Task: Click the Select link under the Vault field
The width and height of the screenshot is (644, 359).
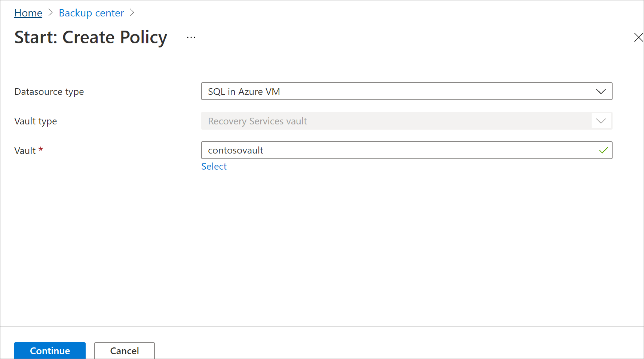Action: coord(214,166)
